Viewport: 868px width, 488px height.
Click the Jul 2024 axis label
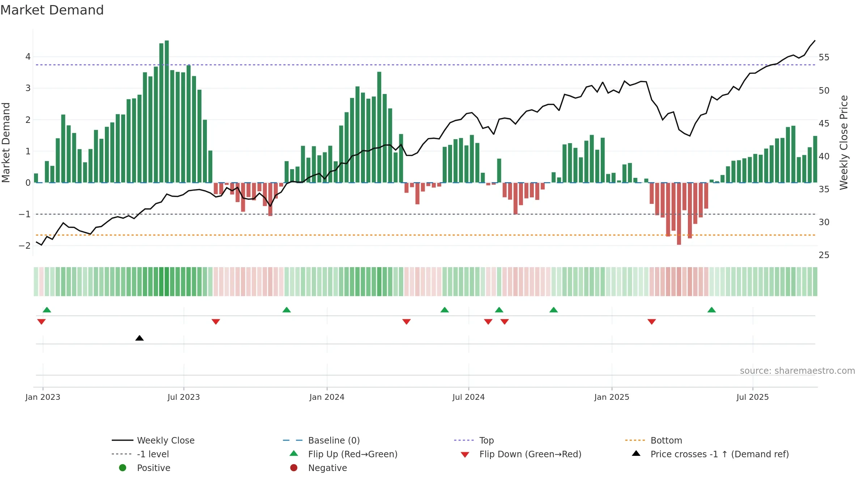click(469, 397)
